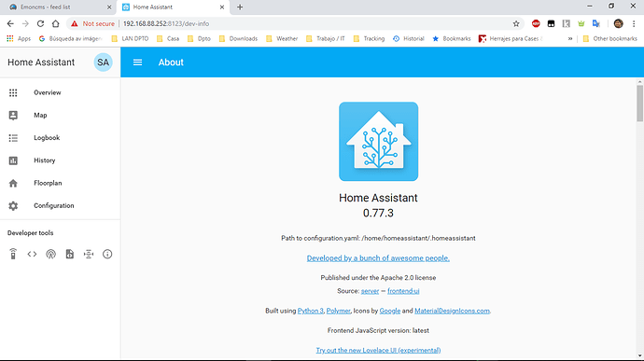This screenshot has height=361, width=644.
Task: Go back in browser history
Action: 10,24
